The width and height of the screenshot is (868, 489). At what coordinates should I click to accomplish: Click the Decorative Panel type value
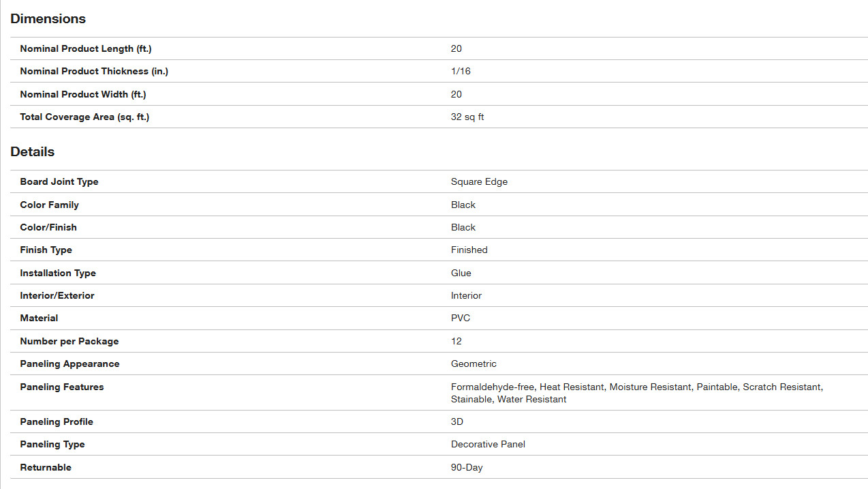tap(488, 445)
